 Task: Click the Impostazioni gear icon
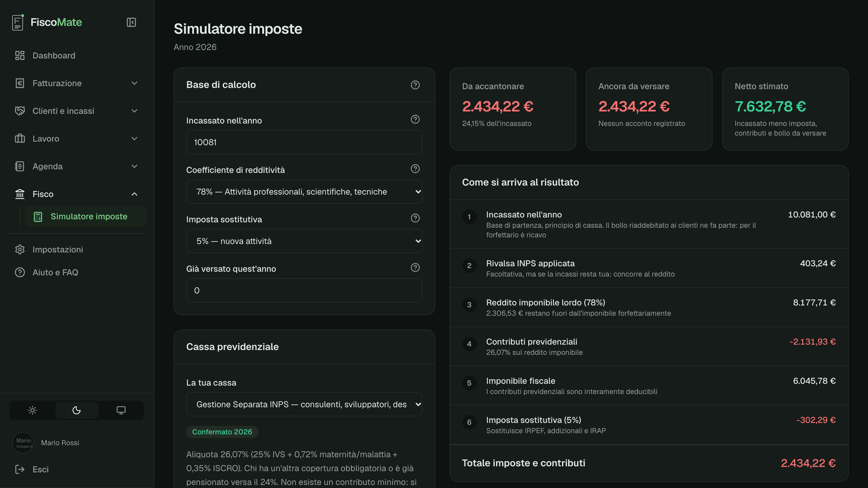(x=20, y=249)
